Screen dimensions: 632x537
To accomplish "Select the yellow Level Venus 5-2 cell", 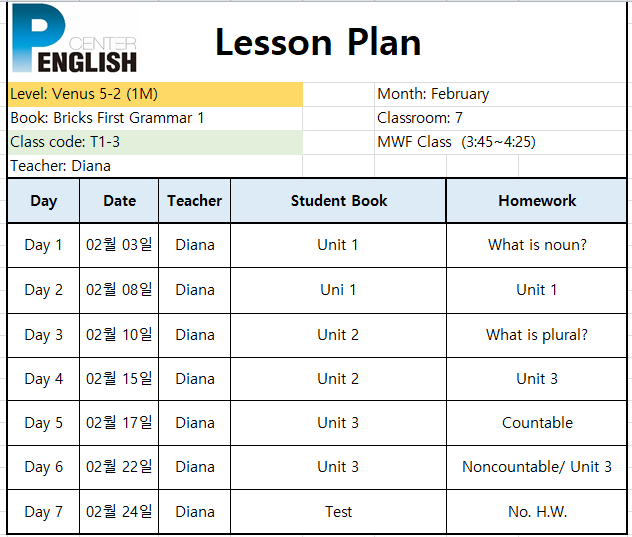I will point(155,94).
